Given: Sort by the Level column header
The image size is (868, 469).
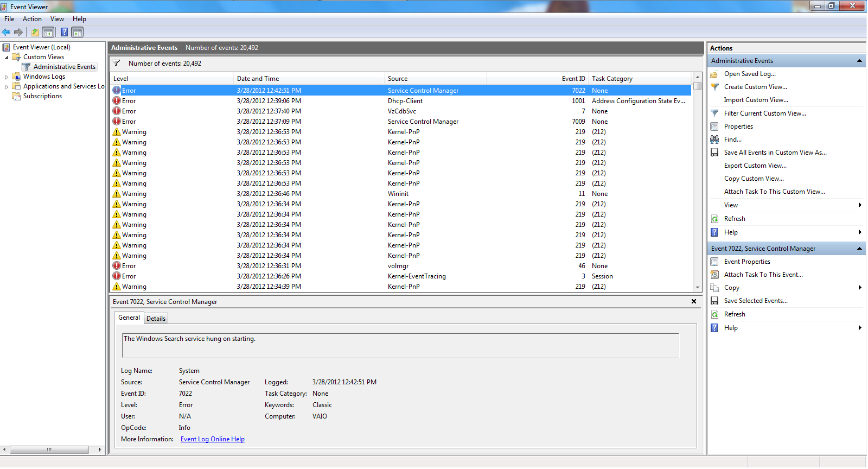Looking at the screenshot, I should [x=171, y=79].
